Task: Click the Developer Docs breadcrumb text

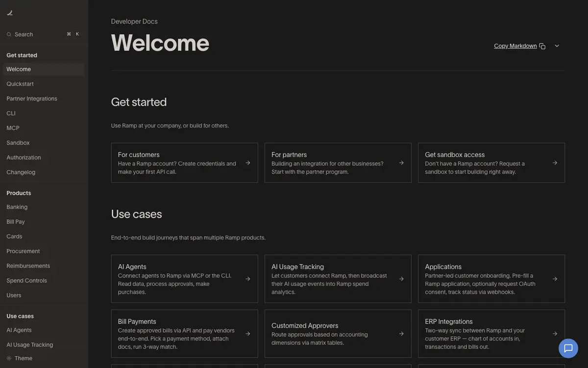Action: tap(134, 22)
